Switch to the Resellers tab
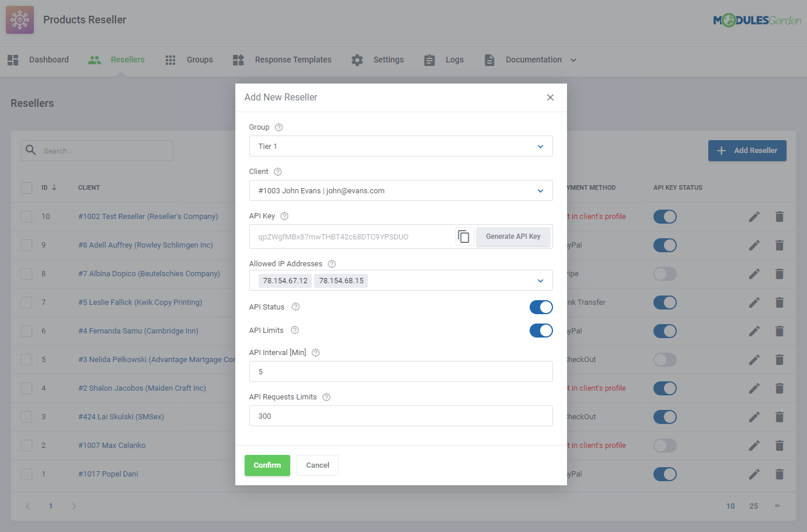Image resolution: width=807 pixels, height=532 pixels. click(127, 59)
